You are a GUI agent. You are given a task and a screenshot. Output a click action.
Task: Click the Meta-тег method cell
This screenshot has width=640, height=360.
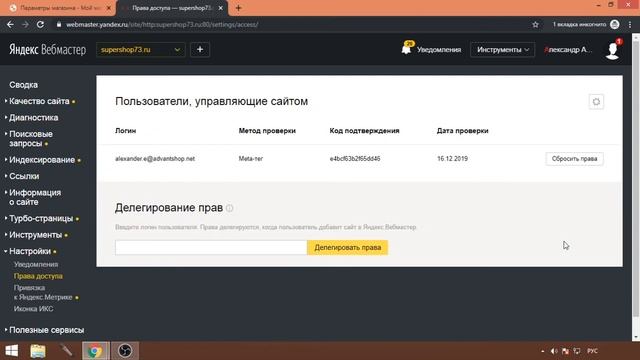pos(251,159)
